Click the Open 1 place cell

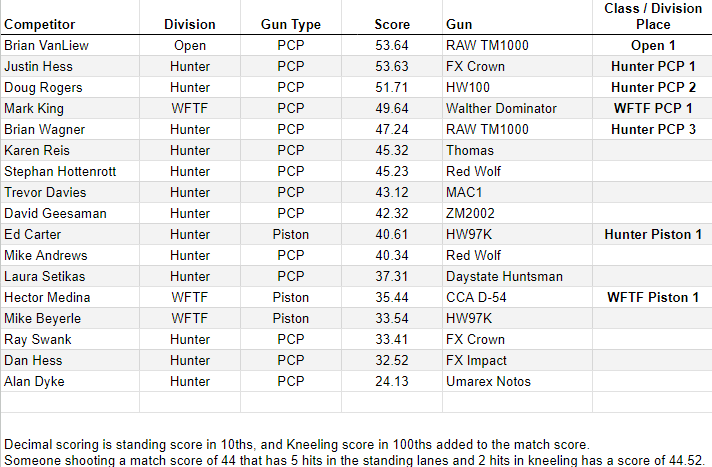point(653,45)
